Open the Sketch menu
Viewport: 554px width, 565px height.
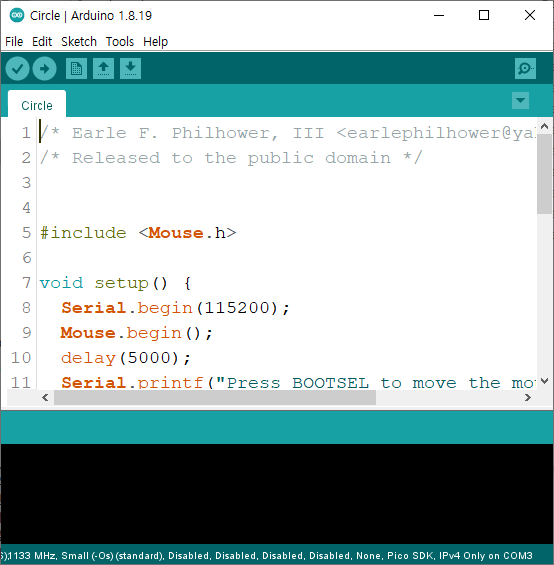[x=79, y=41]
